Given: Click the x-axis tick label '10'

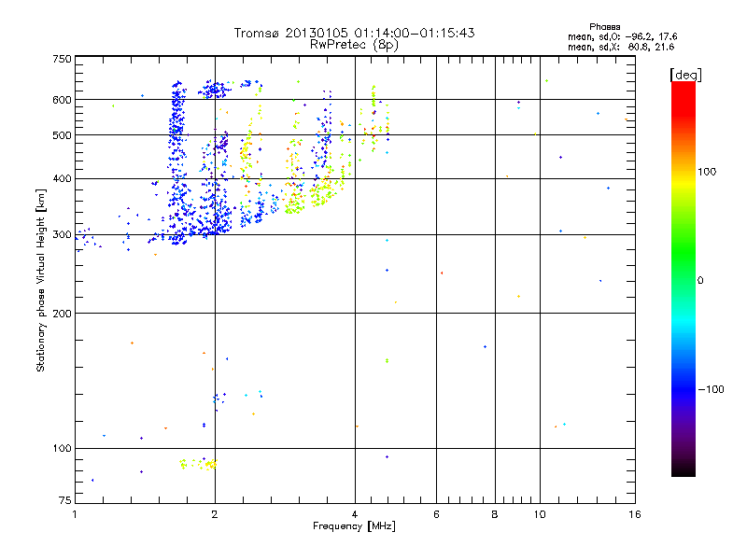Looking at the screenshot, I should pos(540,514).
